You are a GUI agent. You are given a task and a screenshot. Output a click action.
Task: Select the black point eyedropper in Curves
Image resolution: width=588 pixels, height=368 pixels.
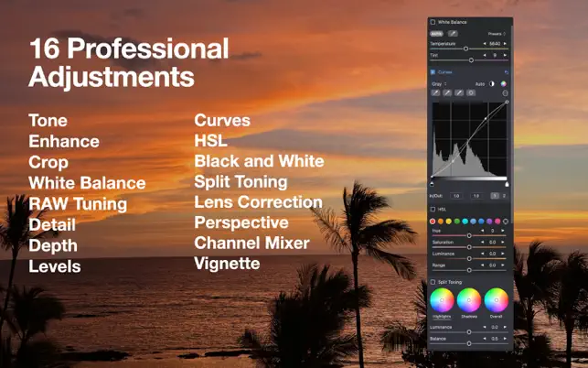click(435, 92)
